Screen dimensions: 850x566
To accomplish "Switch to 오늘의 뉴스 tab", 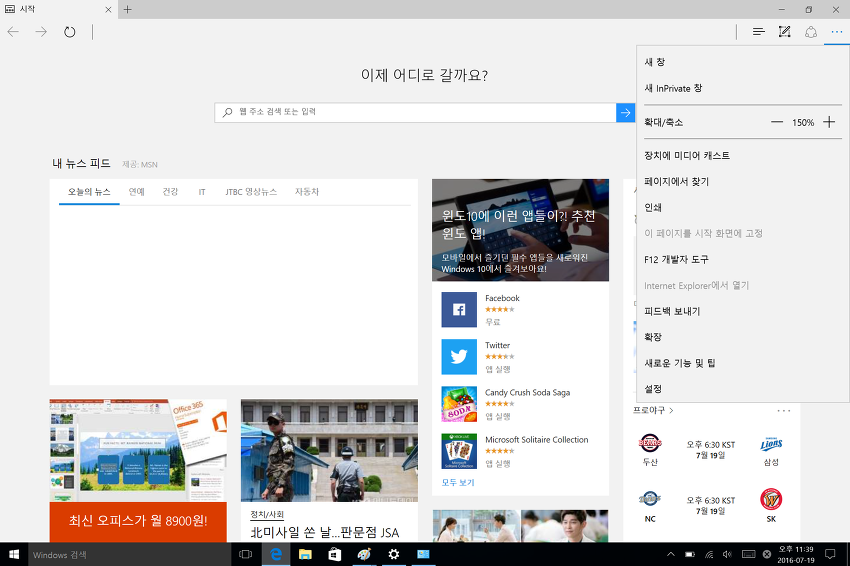I will coord(89,192).
